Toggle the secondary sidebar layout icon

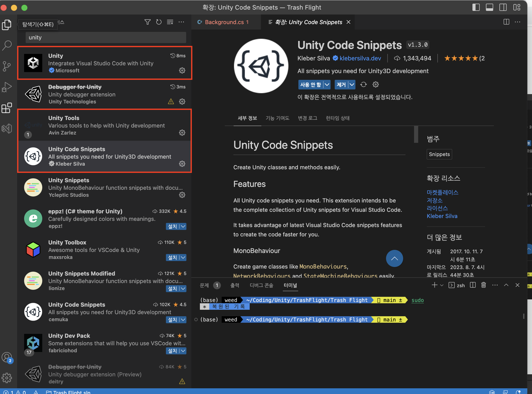[x=503, y=7]
